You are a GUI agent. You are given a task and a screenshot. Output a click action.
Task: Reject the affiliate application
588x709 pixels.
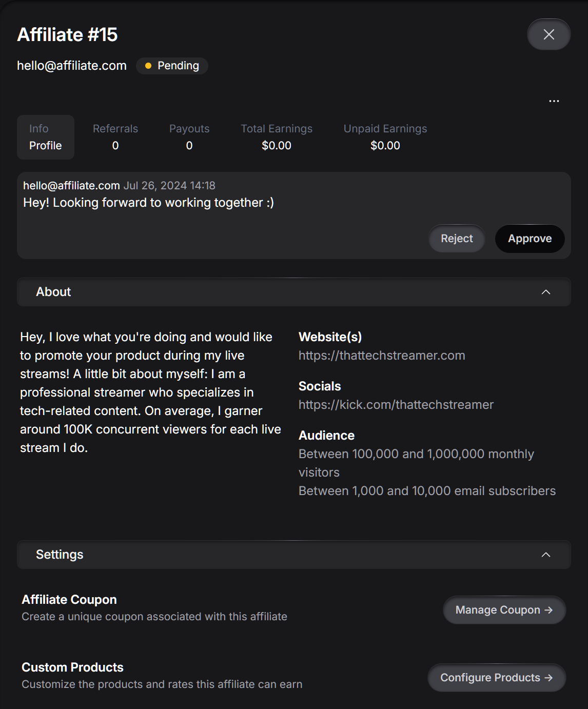pos(457,239)
